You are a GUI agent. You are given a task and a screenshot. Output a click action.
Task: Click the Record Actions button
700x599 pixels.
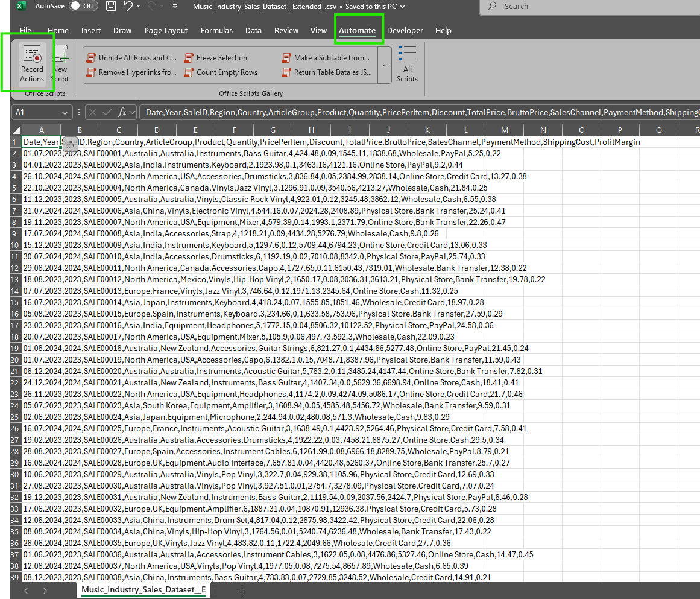pyautogui.click(x=32, y=64)
